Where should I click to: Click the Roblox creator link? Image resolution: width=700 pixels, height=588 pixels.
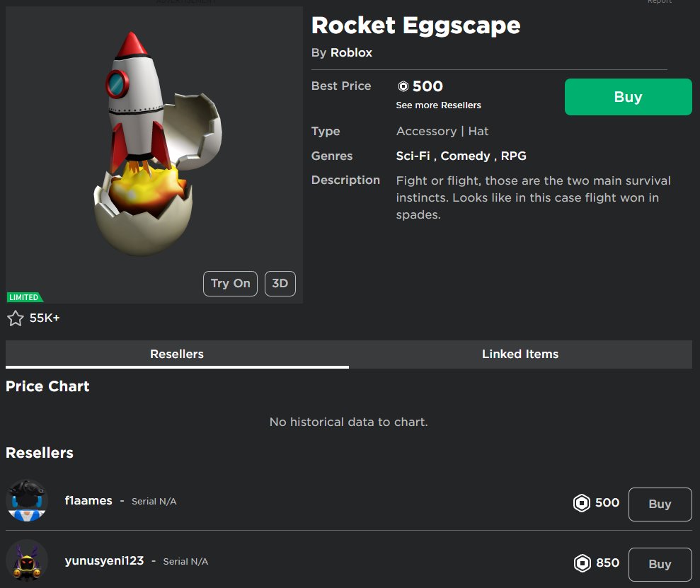351,52
